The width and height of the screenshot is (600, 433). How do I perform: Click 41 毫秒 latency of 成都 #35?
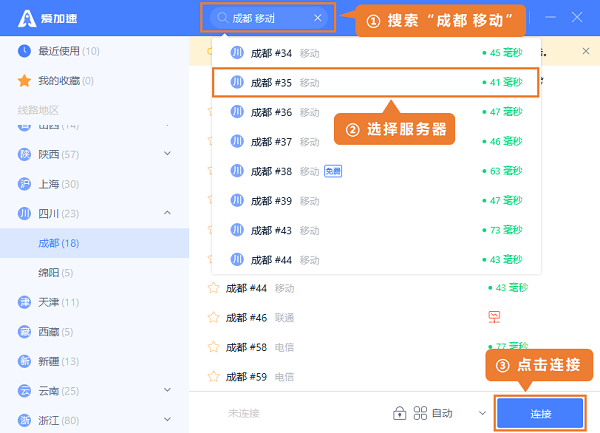(502, 82)
